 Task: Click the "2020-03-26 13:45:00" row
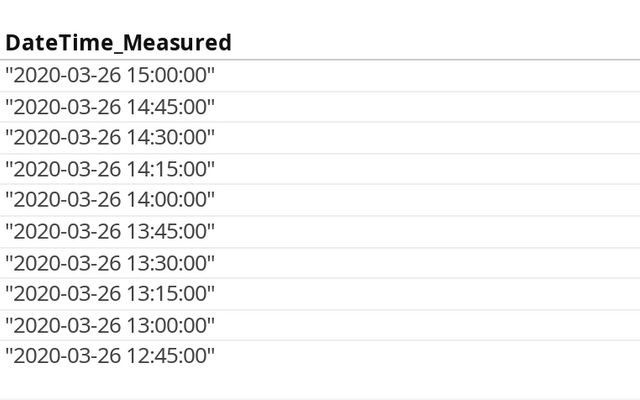[x=110, y=231]
